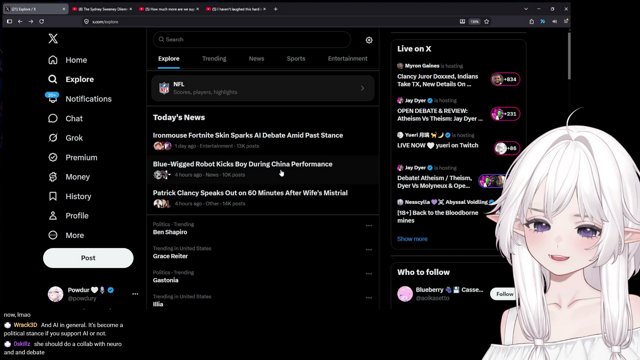
Task: Click Show more under Live on X
Action: coord(412,239)
